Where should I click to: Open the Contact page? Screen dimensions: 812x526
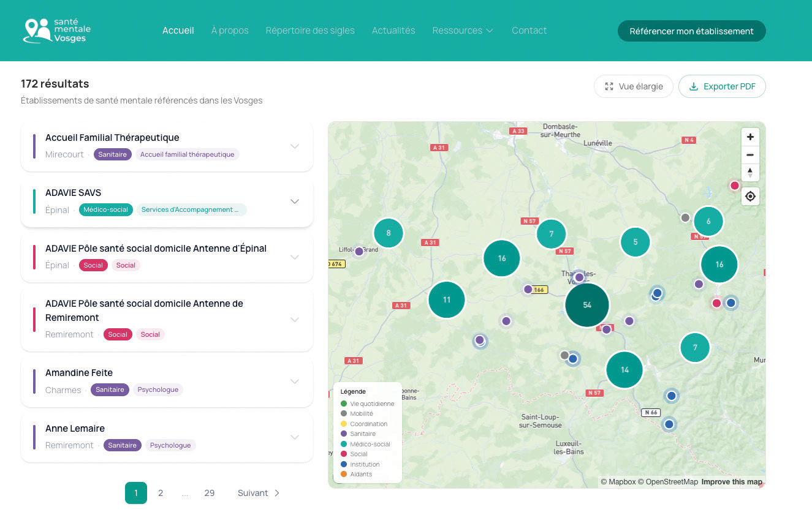click(529, 31)
